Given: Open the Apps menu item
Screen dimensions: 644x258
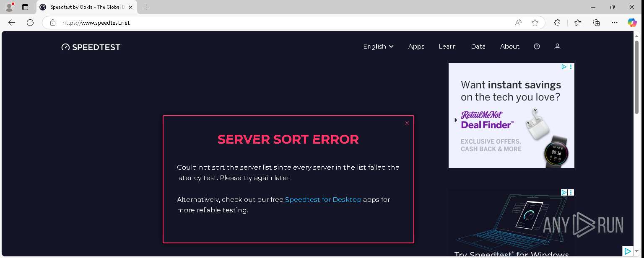Looking at the screenshot, I should [x=416, y=46].
